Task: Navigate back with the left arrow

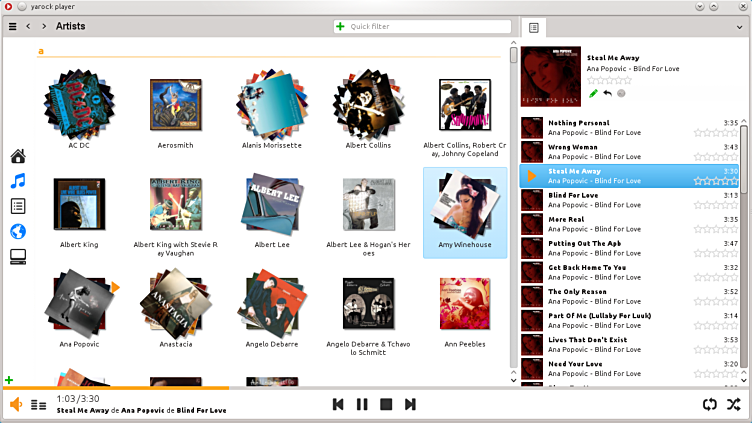Action: (x=28, y=26)
